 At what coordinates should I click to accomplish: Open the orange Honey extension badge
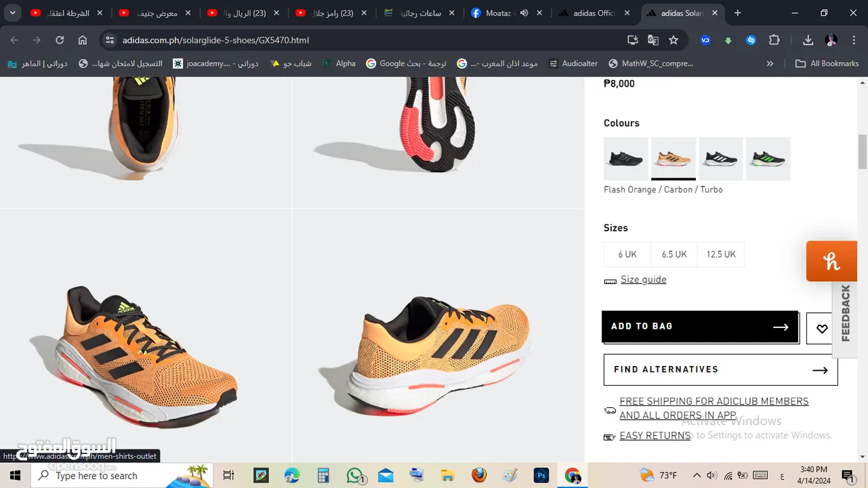pyautogui.click(x=831, y=261)
